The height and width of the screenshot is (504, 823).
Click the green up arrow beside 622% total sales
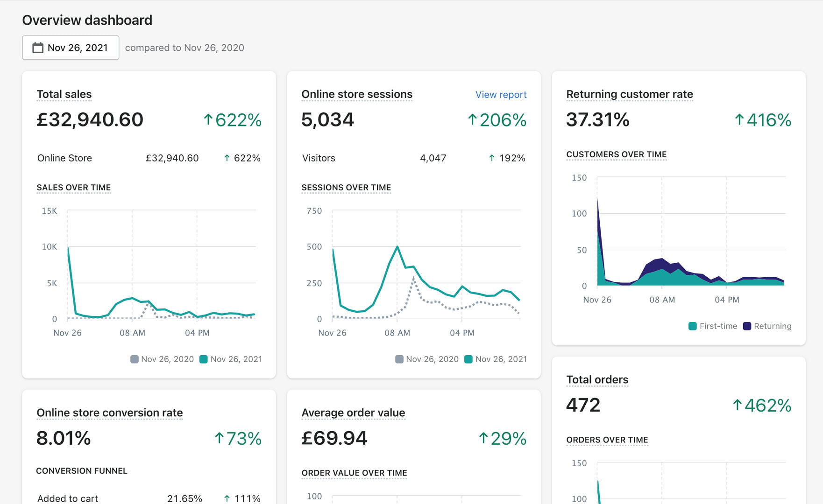click(208, 120)
